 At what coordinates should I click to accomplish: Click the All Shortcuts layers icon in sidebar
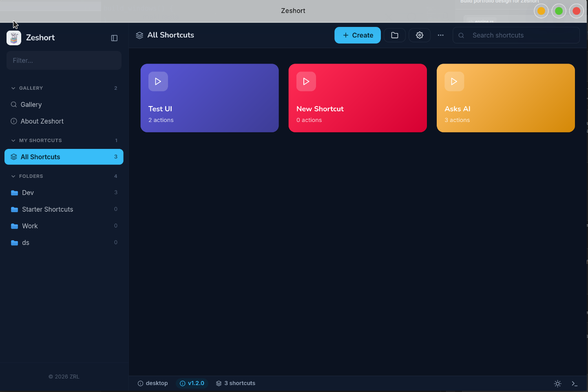coord(14,157)
